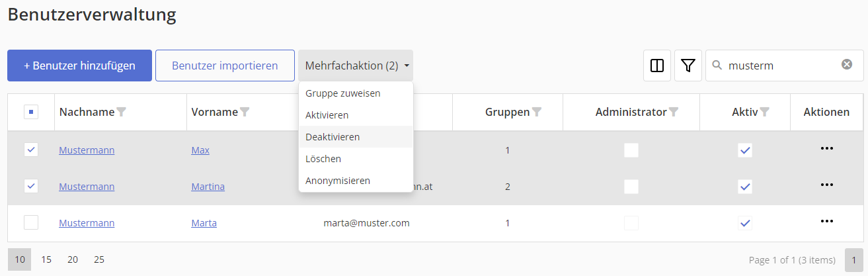Image resolution: width=868 pixels, height=276 pixels.
Task: Click the Benutzer hinzufügen button
Action: (79, 66)
